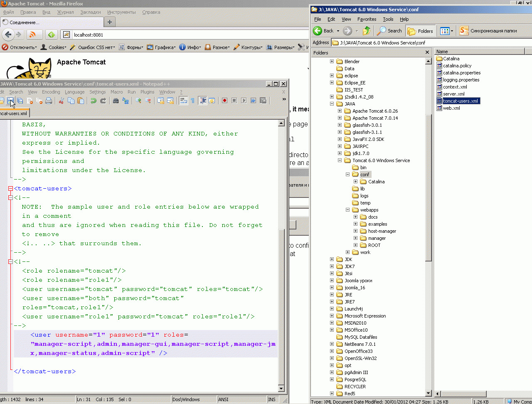The width and height of the screenshot is (532, 404).
Task: Start macro recording with the red dot
Action: 224,101
